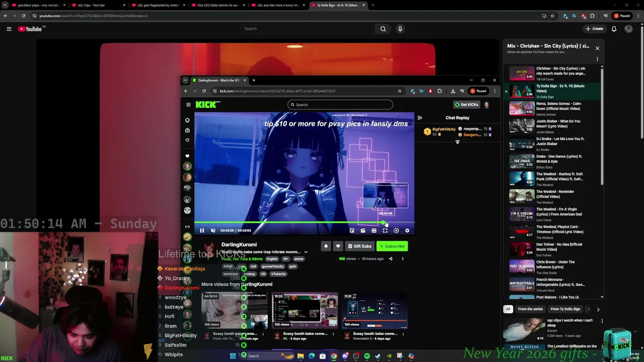Open downloads in Kick browser window
This screenshot has height=362, width=644.
[x=453, y=91]
